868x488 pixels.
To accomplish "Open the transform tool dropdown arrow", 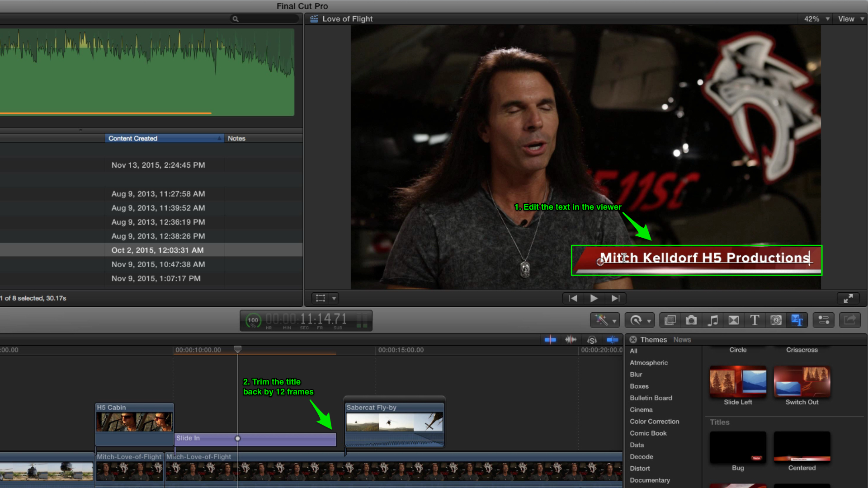I will [x=334, y=298].
